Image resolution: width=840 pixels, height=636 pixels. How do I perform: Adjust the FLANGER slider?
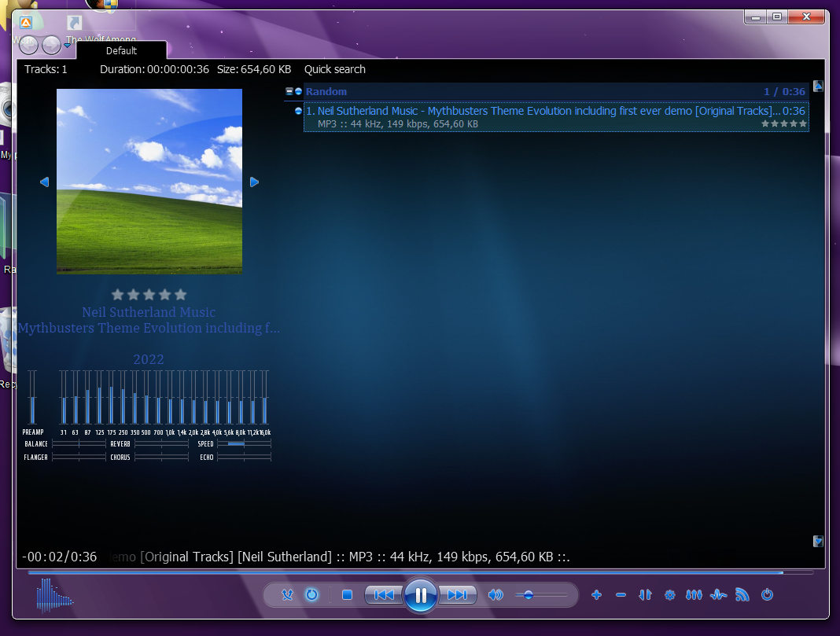[79, 458]
